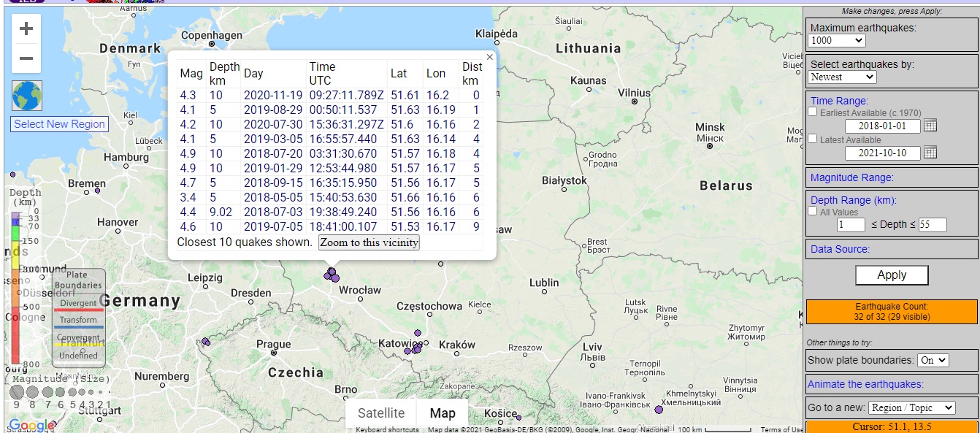
Task: Click Select New Region link
Action: (59, 124)
